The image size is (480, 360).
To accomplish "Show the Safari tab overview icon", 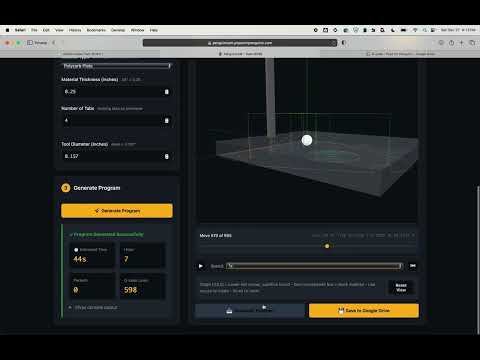I will click(472, 43).
